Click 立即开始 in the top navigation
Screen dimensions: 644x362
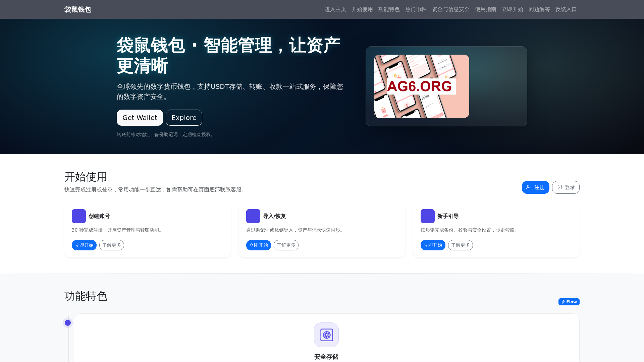pyautogui.click(x=512, y=9)
